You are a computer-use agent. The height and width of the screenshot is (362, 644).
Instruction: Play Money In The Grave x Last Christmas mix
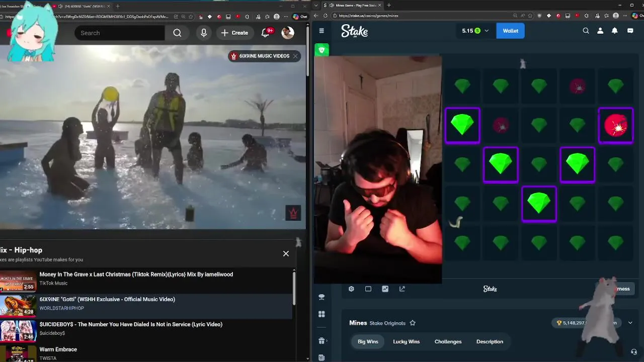pos(146,280)
